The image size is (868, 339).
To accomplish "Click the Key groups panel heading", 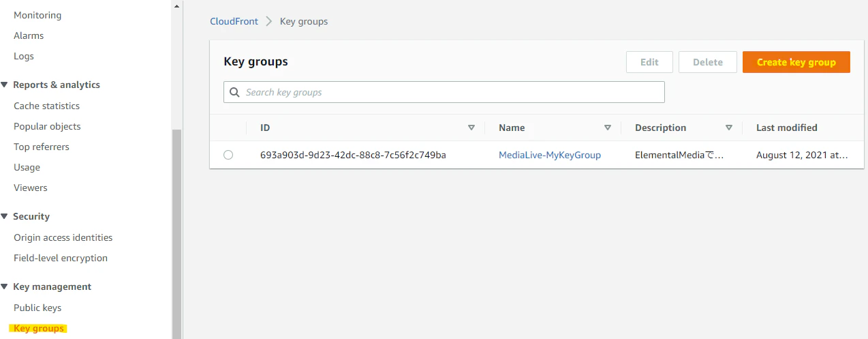I will pos(255,61).
